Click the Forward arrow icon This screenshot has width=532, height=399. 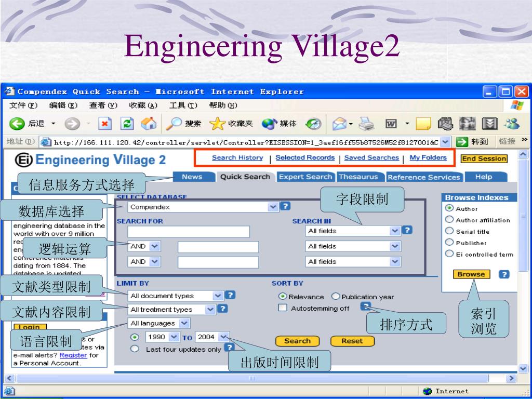(x=72, y=124)
